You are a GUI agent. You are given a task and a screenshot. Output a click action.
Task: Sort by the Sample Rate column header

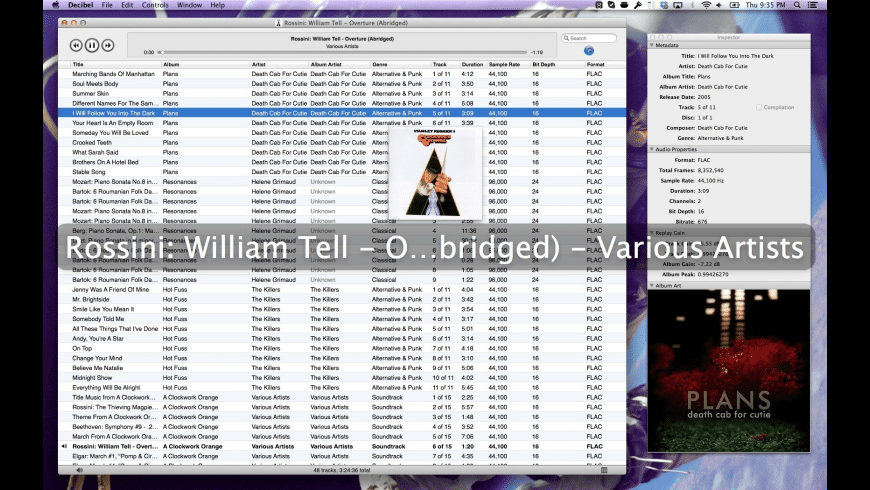[x=508, y=64]
